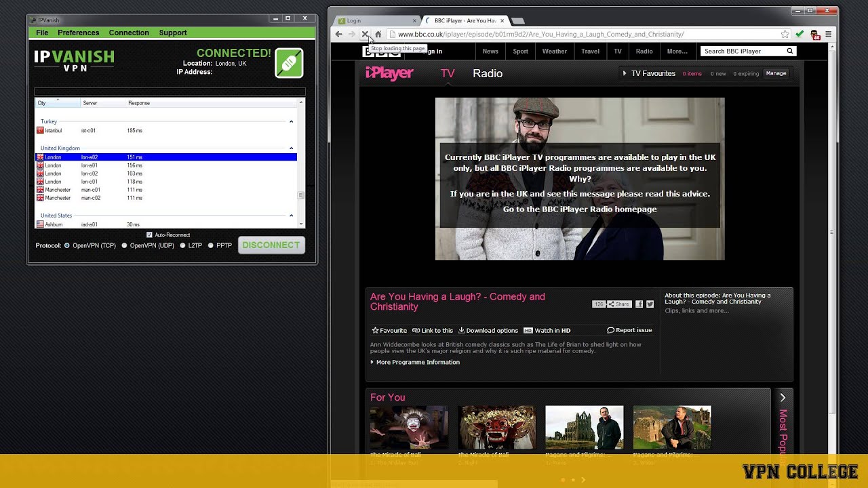Click the DISCONNECT button
Screen dimensions: 868x488
(271, 245)
